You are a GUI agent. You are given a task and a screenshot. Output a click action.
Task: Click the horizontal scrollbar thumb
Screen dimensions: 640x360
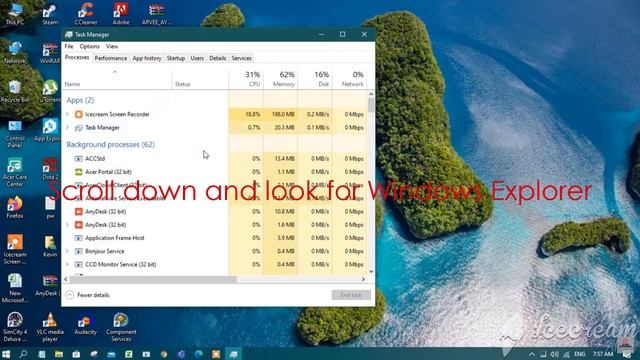(x=153, y=280)
